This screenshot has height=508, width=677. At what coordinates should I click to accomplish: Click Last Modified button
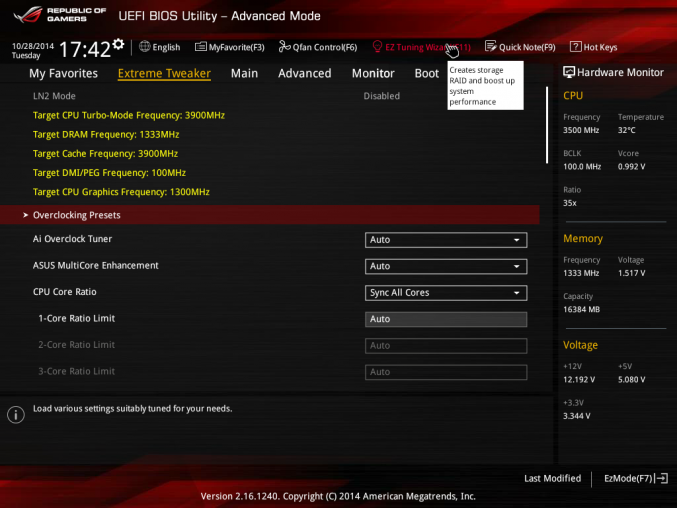552,478
